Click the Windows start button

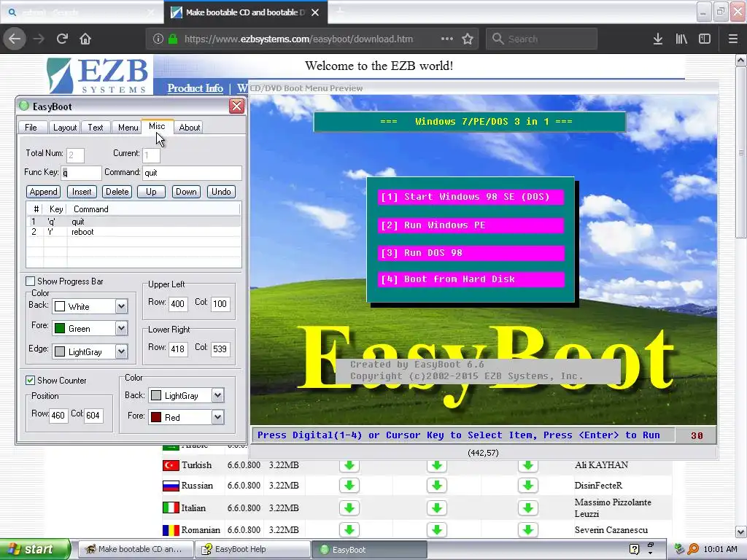(x=35, y=549)
